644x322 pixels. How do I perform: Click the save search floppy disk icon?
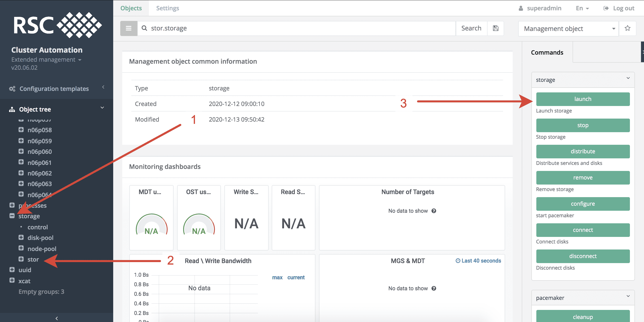coord(495,28)
